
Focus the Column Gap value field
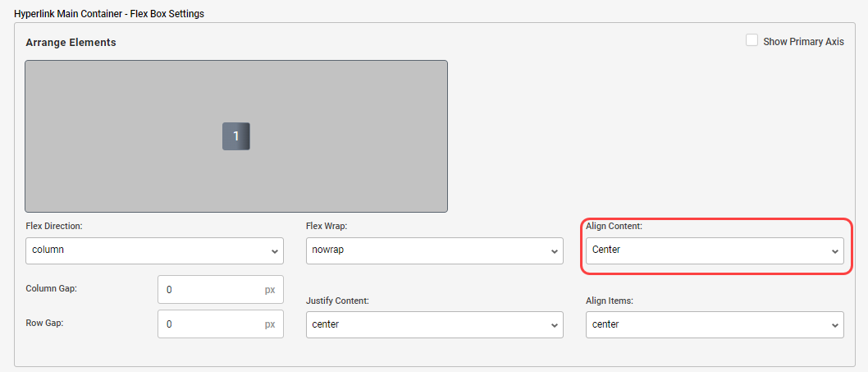(209, 290)
